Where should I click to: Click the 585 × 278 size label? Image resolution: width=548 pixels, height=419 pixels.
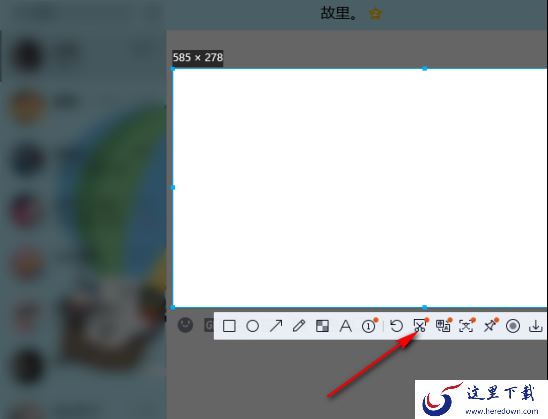[x=198, y=57]
